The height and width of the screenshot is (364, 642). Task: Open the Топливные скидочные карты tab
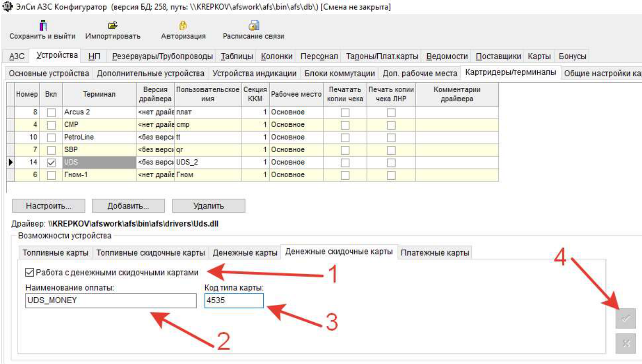(150, 253)
